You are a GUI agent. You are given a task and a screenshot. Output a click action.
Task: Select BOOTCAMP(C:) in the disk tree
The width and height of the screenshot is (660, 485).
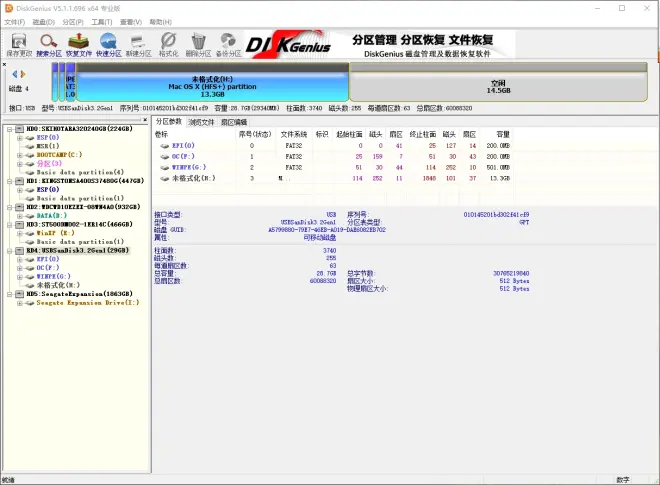[x=59, y=155]
